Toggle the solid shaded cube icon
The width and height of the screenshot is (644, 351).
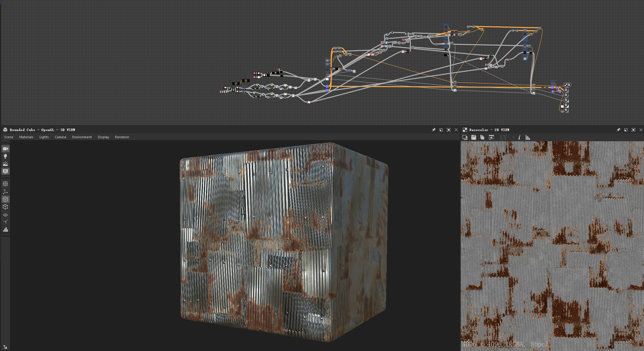(x=5, y=199)
